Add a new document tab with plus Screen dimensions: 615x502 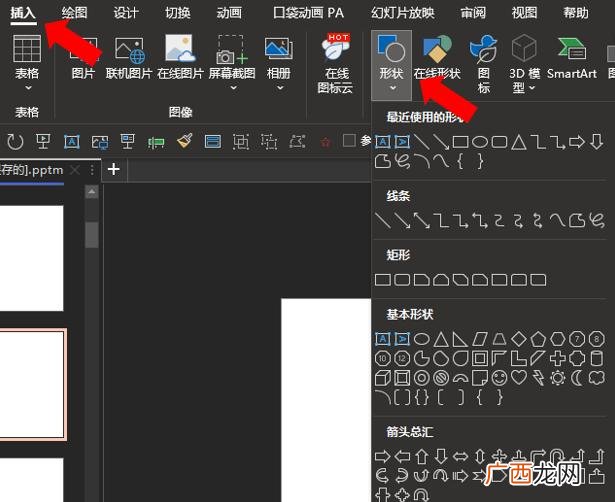tap(114, 169)
